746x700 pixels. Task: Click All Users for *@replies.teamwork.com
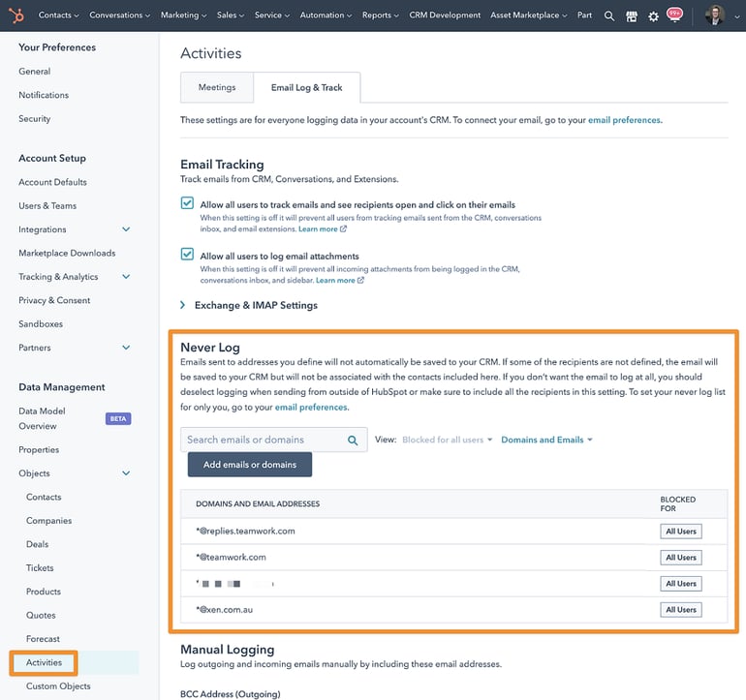681,532
